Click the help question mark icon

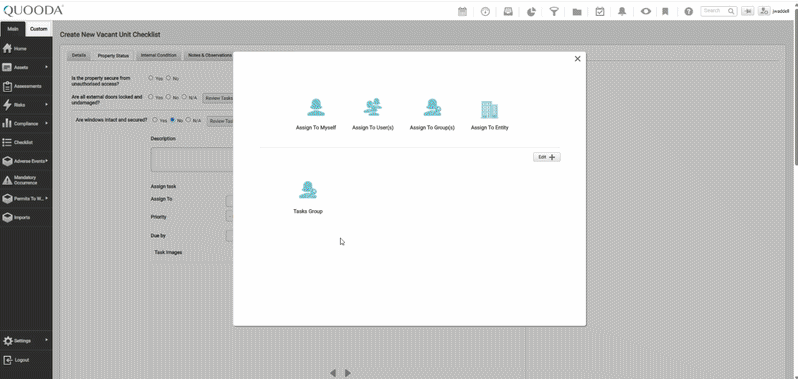(x=688, y=11)
